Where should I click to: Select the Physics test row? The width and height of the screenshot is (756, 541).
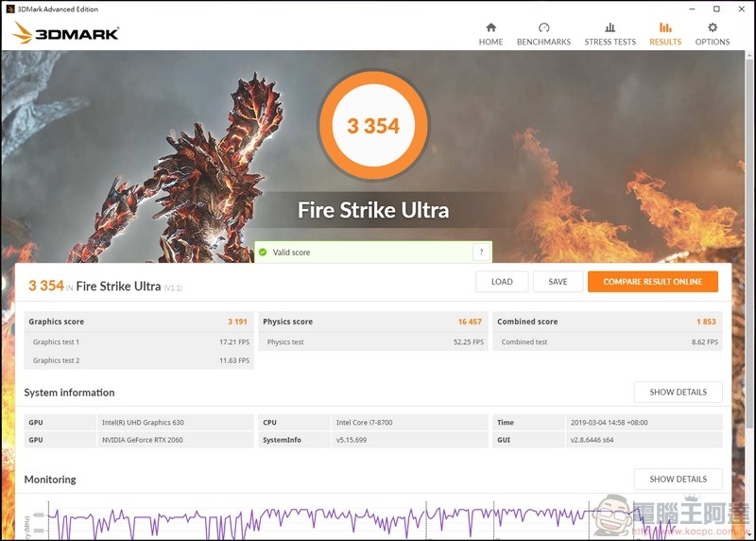(x=373, y=342)
